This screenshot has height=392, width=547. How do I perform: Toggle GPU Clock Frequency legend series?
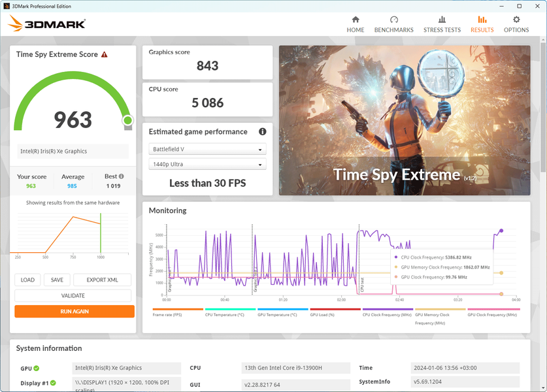tap(493, 312)
